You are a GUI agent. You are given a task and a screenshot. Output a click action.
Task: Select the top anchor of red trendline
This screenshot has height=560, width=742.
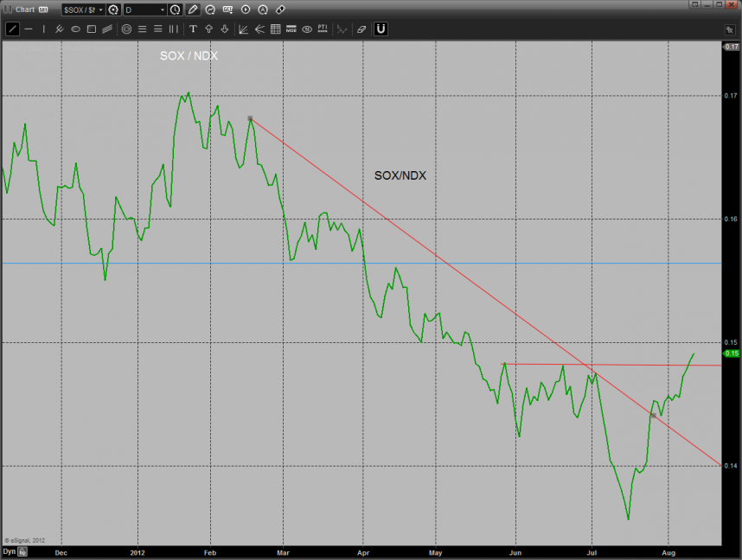point(250,118)
